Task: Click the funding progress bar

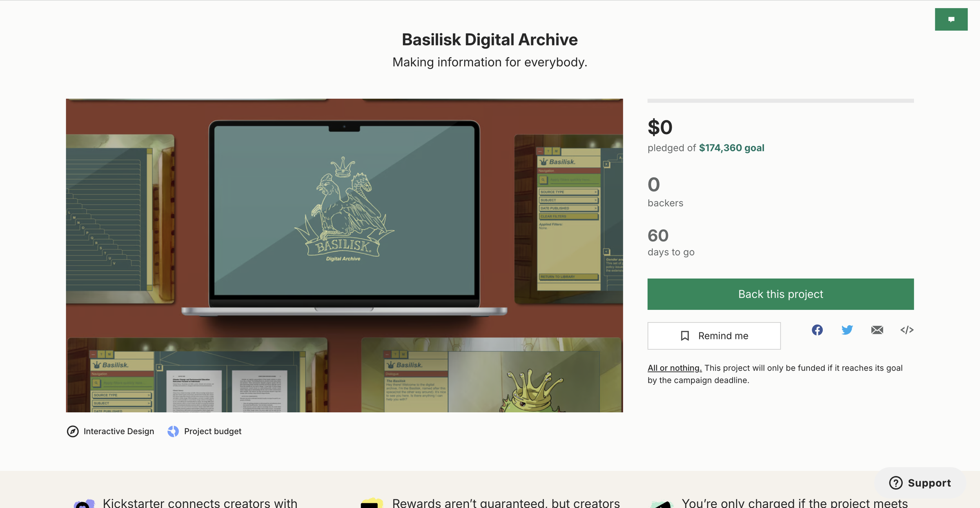Action: pos(780,101)
